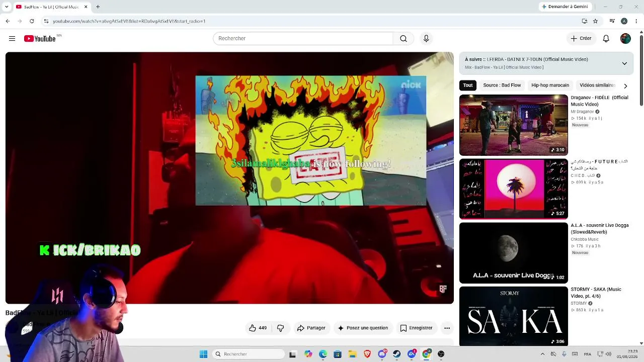This screenshot has width=644, height=362.
Task: Open the Windows Start menu
Action: [x=203, y=354]
